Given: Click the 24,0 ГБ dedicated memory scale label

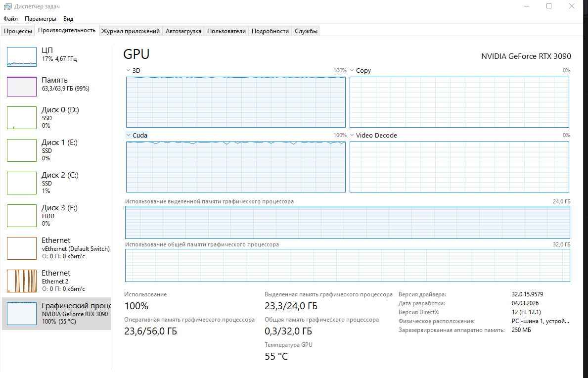Looking at the screenshot, I should [x=561, y=202].
